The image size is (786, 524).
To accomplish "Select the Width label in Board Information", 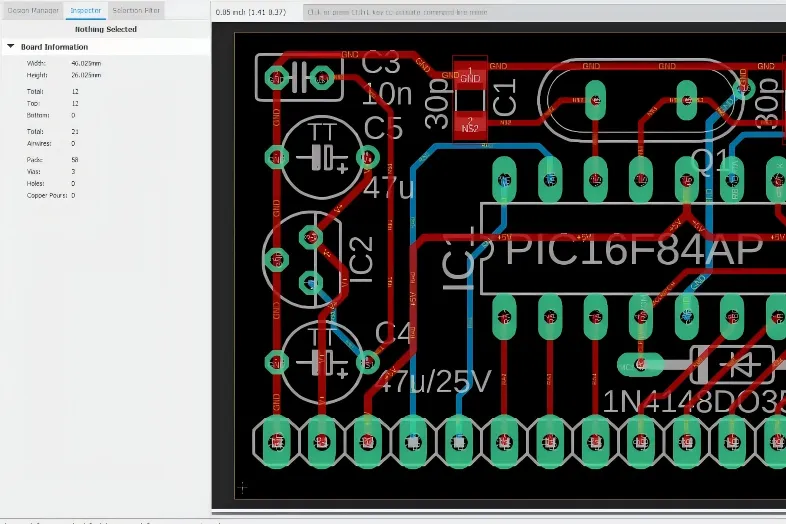I will click(36, 63).
